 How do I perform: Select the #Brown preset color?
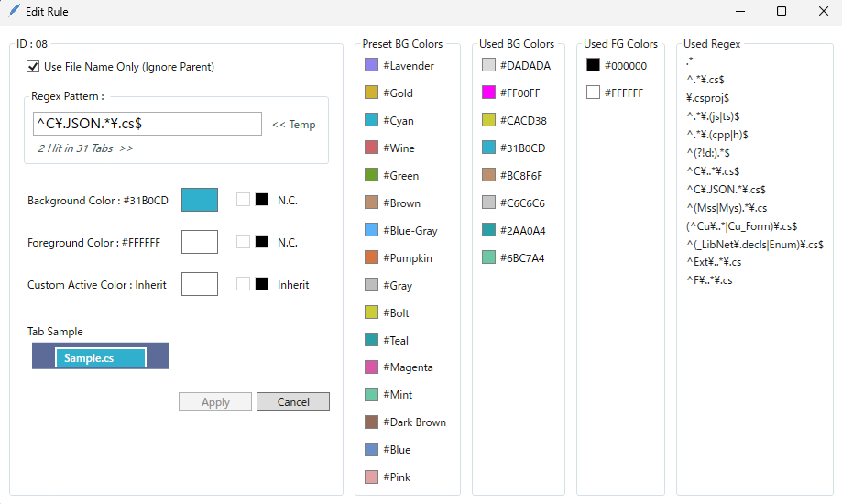392,203
